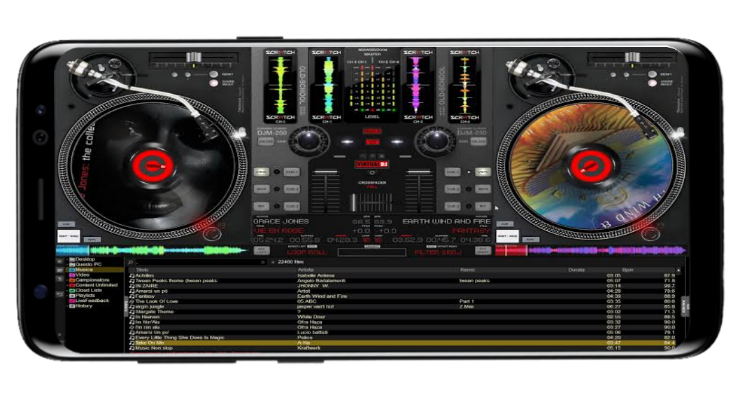Click the '22460 files' count label
The height and width of the screenshot is (400, 740).
291,262
